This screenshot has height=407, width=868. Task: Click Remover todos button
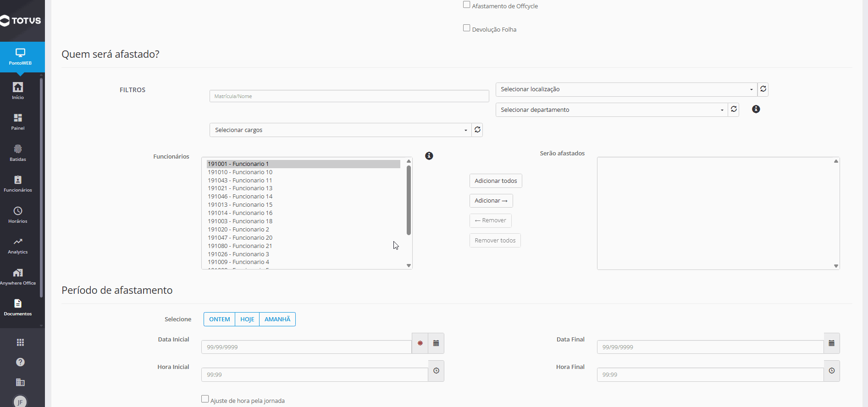point(495,241)
